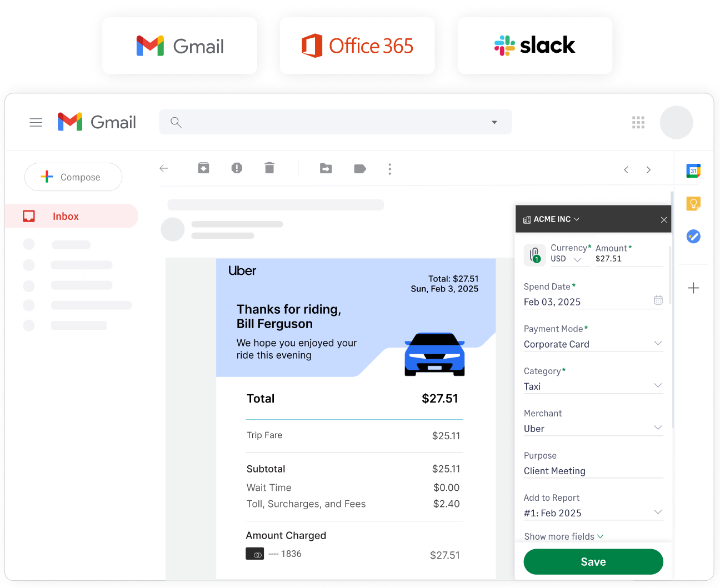Click 'Sun, Feb 3, 2025' date text
This screenshot has height=588, width=720.
pyautogui.click(x=444, y=289)
